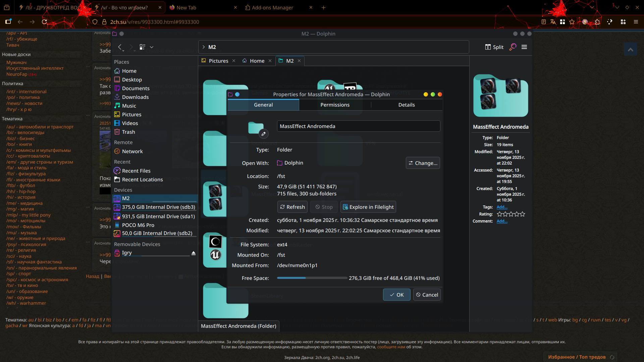
Task: Switch to the Permissions tab
Action: (x=335, y=105)
